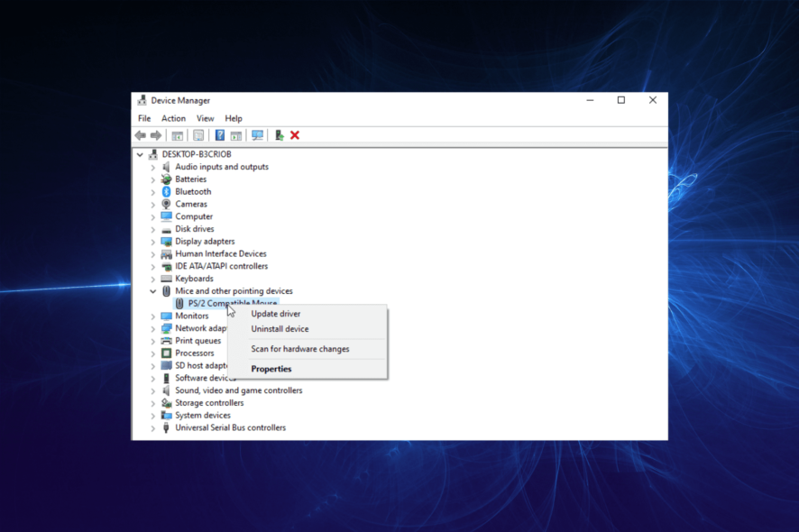This screenshot has width=799, height=532.
Task: Click the Keyboards category icon
Action: point(166,279)
